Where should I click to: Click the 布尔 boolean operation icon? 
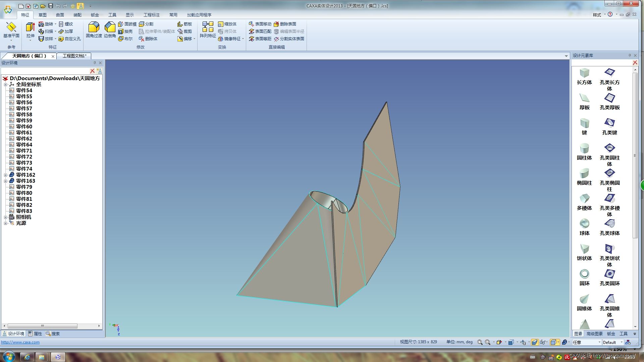point(121,39)
